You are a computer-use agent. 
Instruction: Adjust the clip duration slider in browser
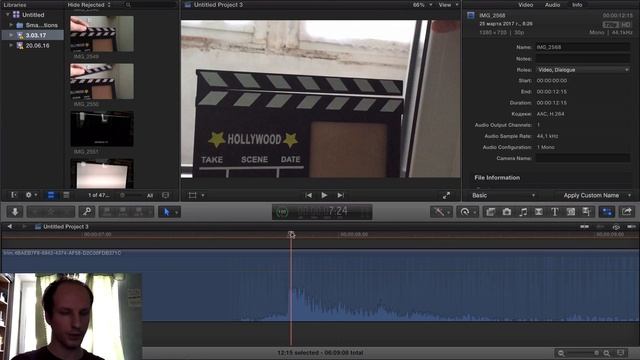[131, 196]
